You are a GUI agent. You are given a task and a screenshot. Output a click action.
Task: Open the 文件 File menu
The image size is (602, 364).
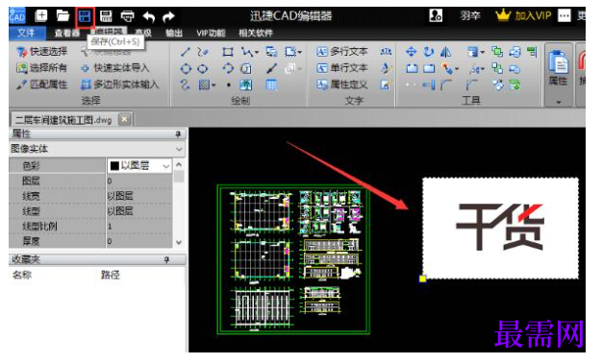tap(27, 33)
